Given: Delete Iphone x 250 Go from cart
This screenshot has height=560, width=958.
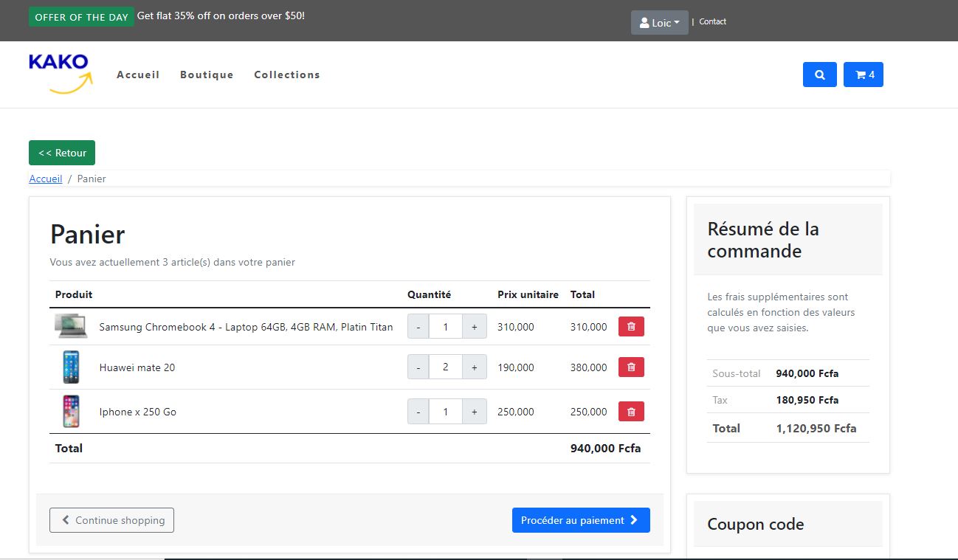Looking at the screenshot, I should [x=631, y=412].
